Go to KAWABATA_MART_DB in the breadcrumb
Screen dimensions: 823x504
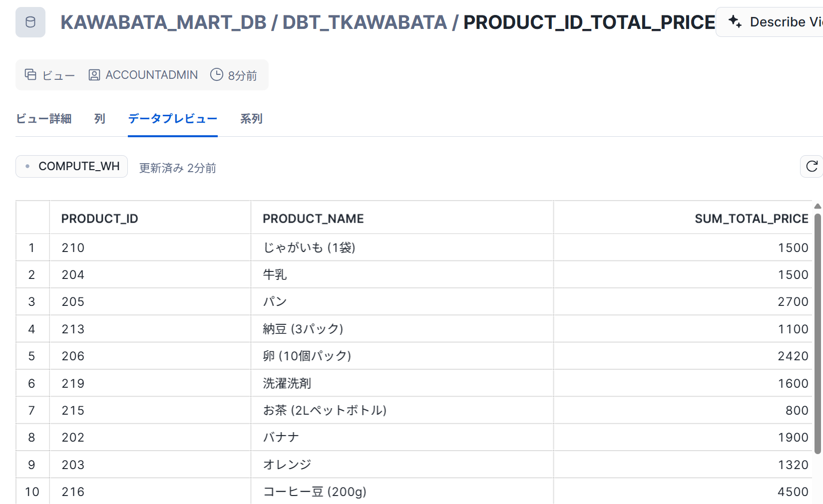(x=164, y=22)
